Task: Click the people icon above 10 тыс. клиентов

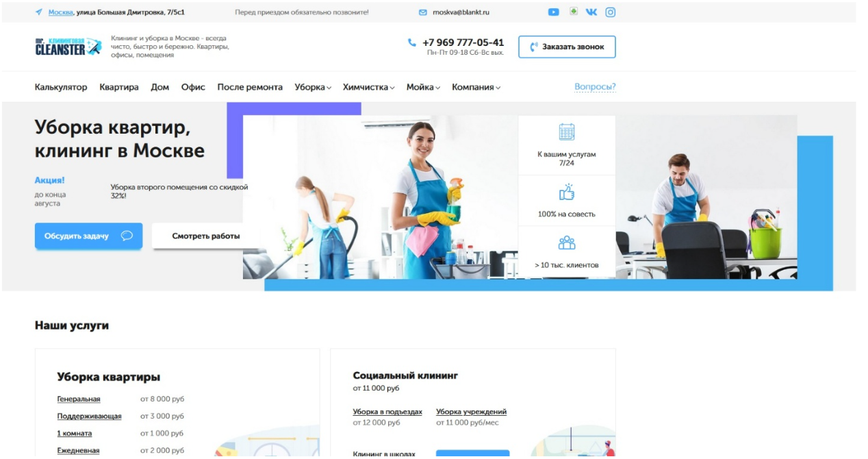Action: pyautogui.click(x=567, y=243)
